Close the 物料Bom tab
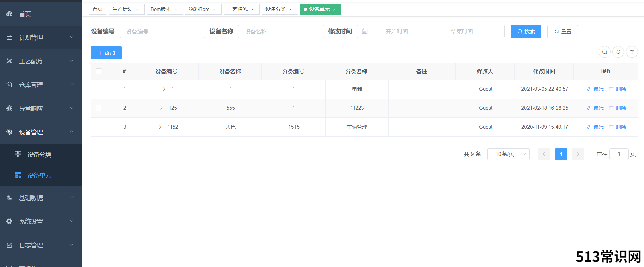This screenshot has width=644, height=267. click(214, 9)
